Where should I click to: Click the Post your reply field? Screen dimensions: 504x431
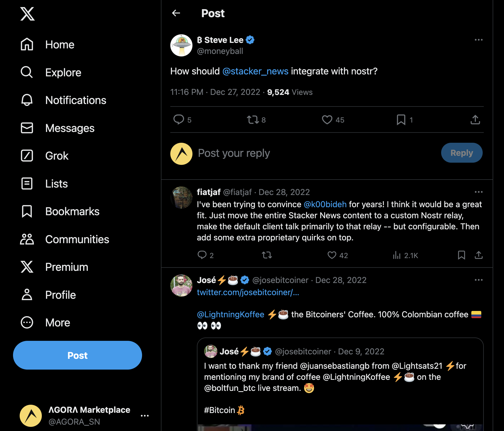[x=305, y=153]
